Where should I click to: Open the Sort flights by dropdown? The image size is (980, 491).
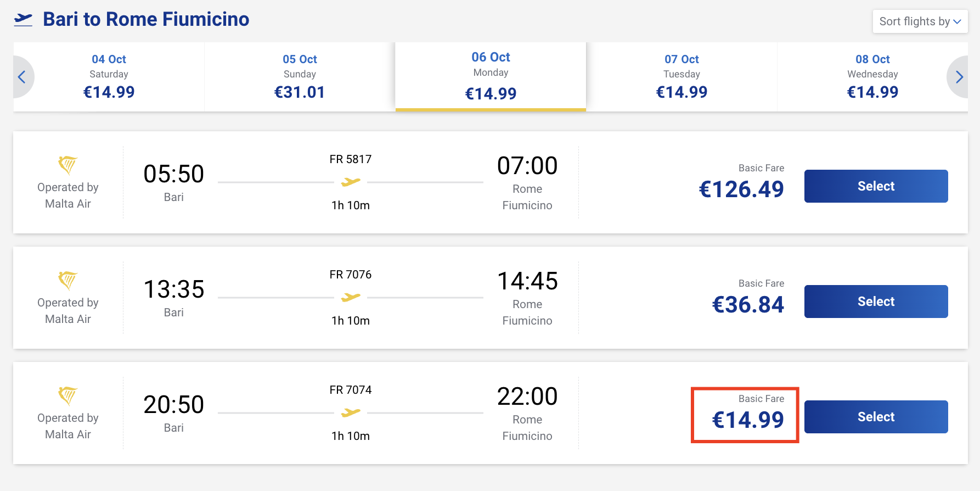pos(920,21)
